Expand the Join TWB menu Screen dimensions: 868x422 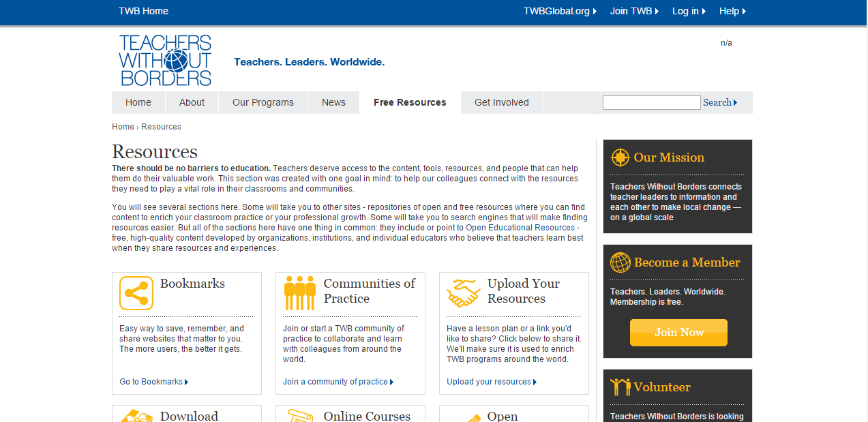point(635,11)
